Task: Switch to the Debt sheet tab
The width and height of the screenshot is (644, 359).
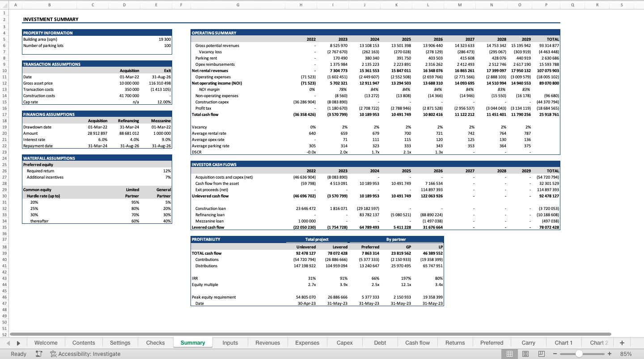Action: pos(380,342)
